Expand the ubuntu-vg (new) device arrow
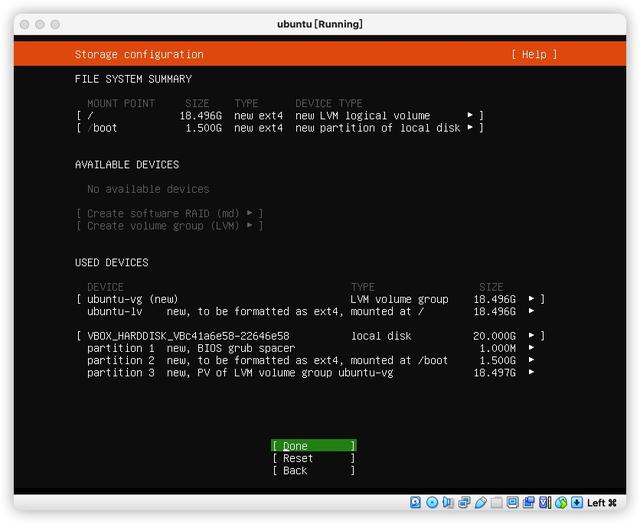Viewport: 640px width, 524px height. [x=531, y=299]
